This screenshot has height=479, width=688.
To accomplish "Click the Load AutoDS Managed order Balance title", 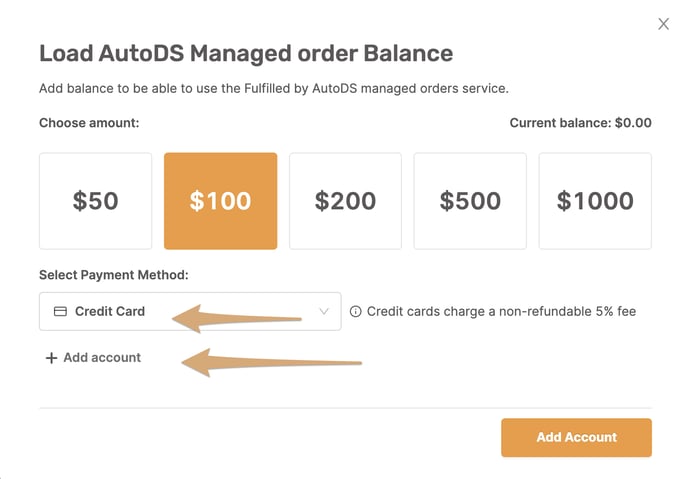I will (246, 54).
